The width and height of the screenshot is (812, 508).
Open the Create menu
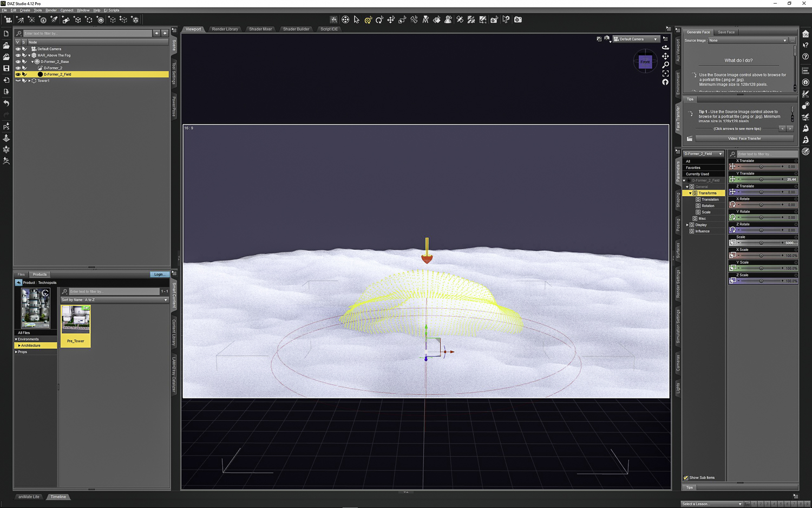(x=25, y=10)
